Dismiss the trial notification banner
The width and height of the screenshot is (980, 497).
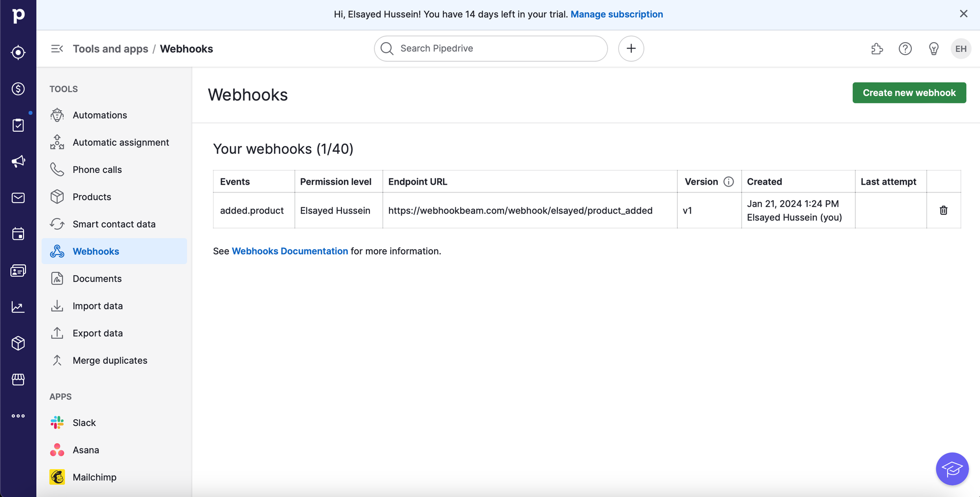click(x=963, y=14)
